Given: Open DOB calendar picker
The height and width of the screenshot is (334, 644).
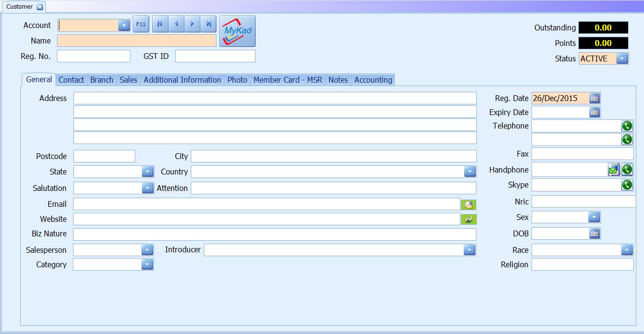Looking at the screenshot, I should coord(595,233).
